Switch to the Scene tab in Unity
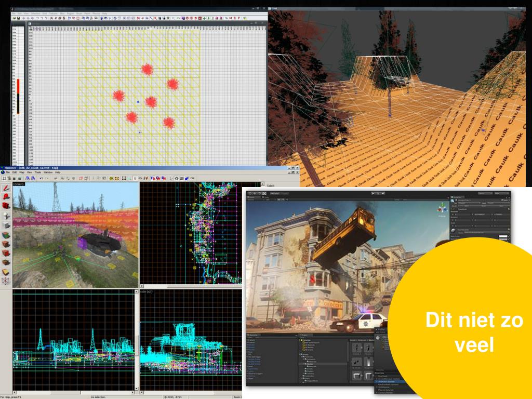Viewport: 532px width, 399px height. 253,197
